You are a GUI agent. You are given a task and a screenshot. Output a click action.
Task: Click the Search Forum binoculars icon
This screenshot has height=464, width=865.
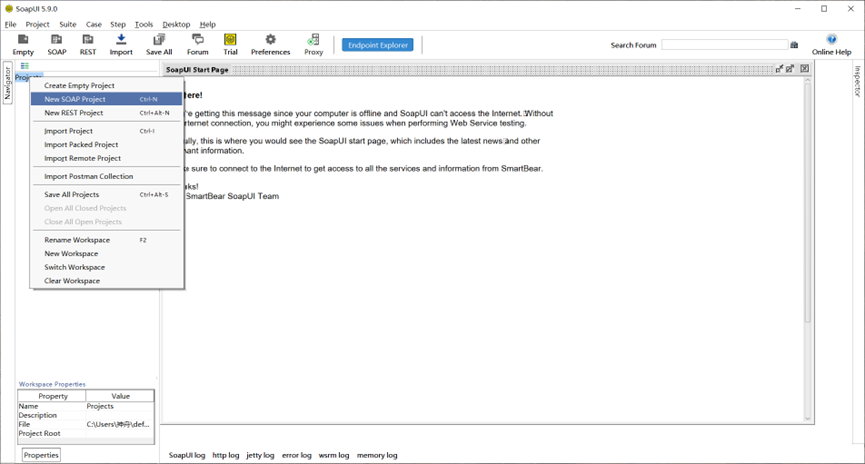(x=794, y=45)
